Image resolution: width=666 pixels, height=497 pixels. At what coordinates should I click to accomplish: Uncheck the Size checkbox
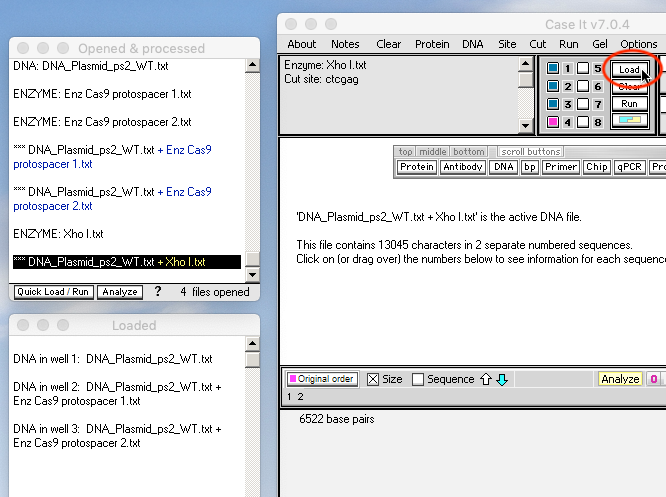click(373, 379)
